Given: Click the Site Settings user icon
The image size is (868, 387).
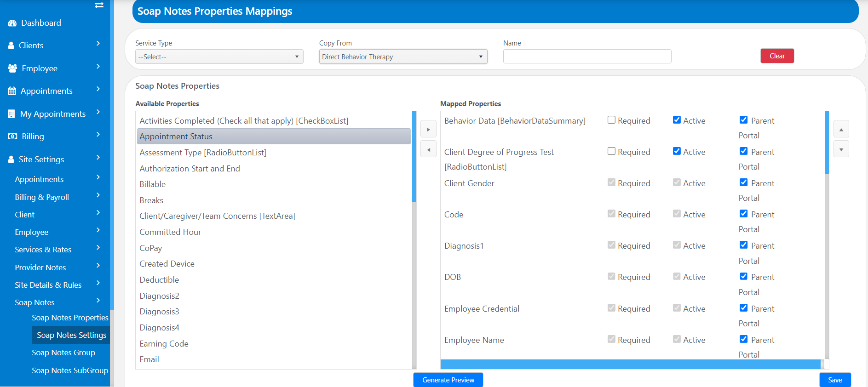Looking at the screenshot, I should point(11,159).
